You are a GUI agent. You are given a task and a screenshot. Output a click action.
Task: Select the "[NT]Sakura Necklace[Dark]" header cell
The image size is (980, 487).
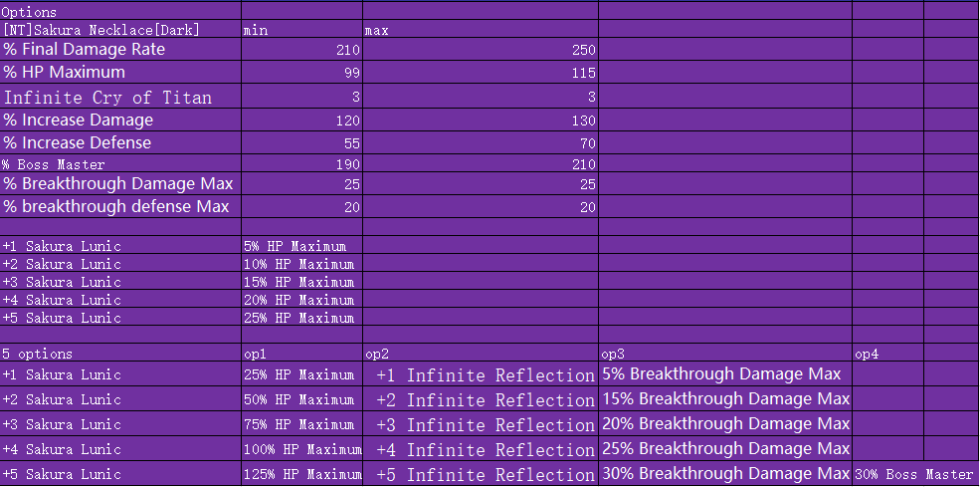coord(101,30)
